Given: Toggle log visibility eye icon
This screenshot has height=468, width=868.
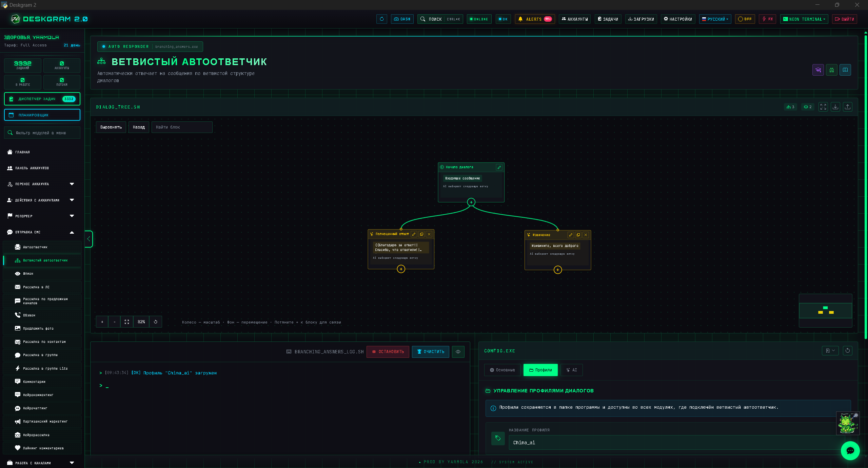Looking at the screenshot, I should click(x=458, y=352).
